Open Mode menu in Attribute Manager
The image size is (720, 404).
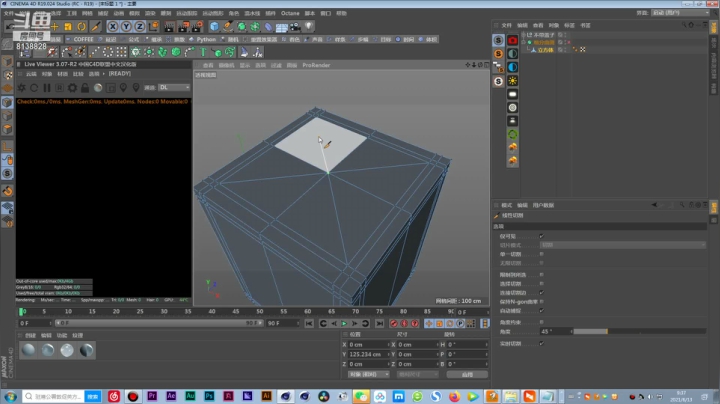(x=506, y=205)
